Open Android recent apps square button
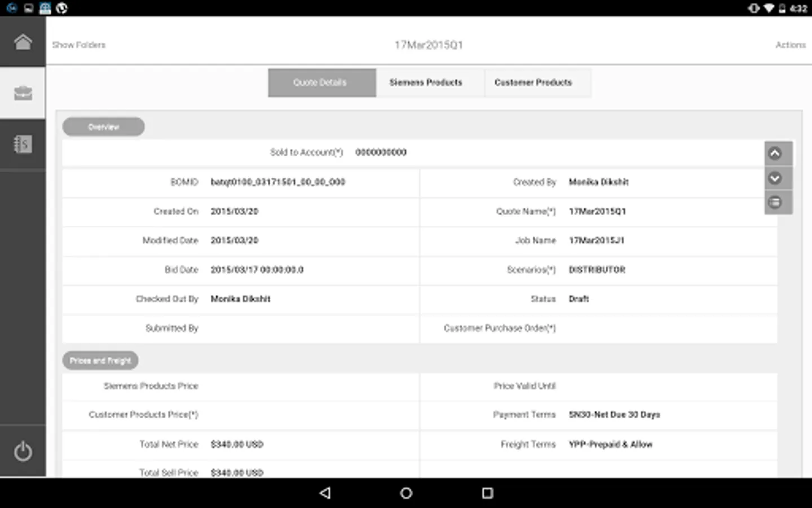 tap(487, 493)
